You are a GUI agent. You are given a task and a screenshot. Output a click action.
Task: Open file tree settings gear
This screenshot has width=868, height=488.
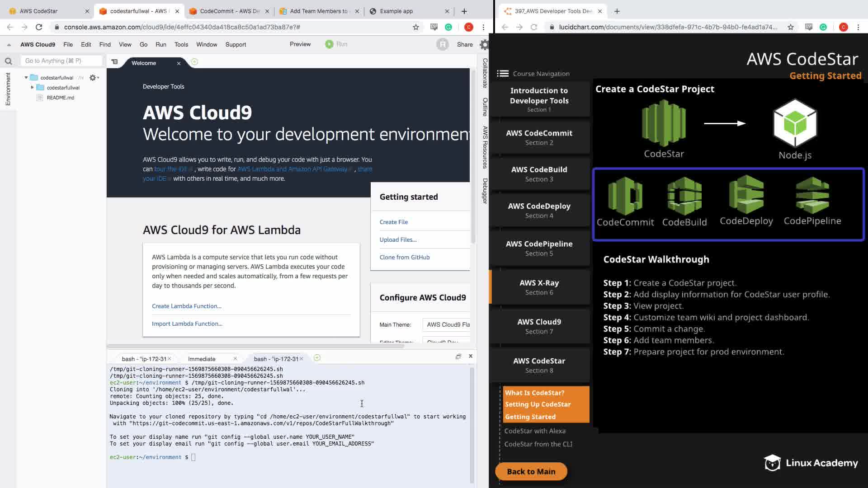point(93,78)
